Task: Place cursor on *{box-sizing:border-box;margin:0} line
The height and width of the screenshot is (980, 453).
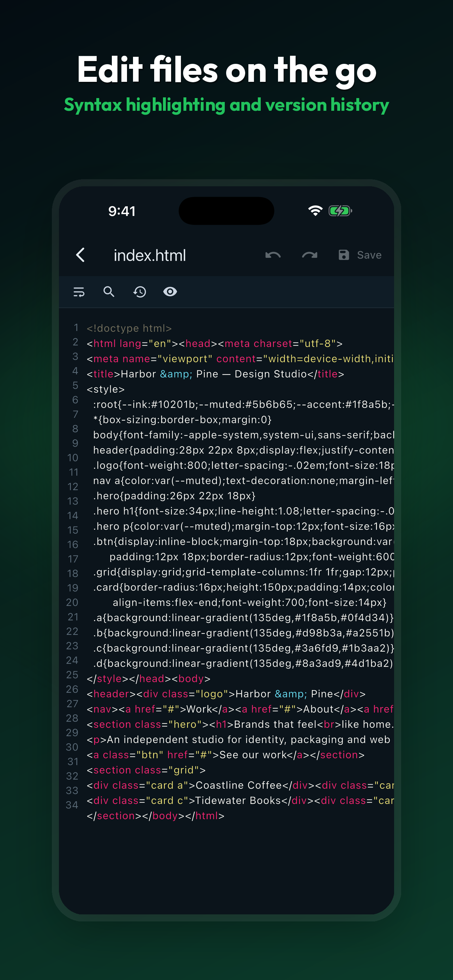Action: (182, 419)
